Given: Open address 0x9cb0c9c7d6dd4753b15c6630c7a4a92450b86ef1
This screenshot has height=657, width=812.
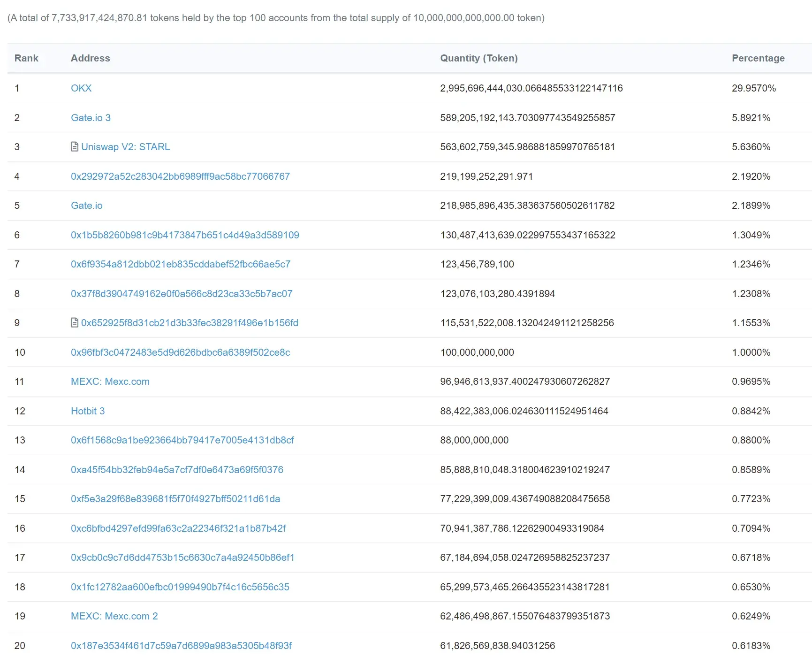Looking at the screenshot, I should pos(182,558).
